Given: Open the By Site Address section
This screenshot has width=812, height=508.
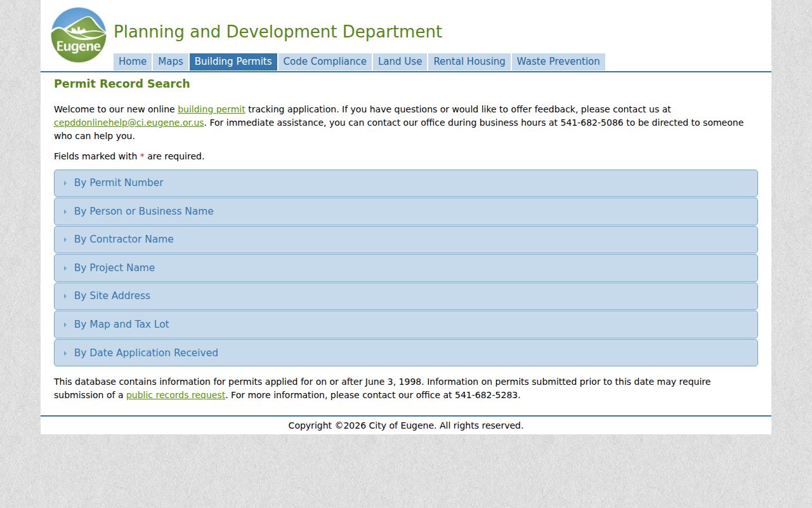Looking at the screenshot, I should tap(406, 296).
